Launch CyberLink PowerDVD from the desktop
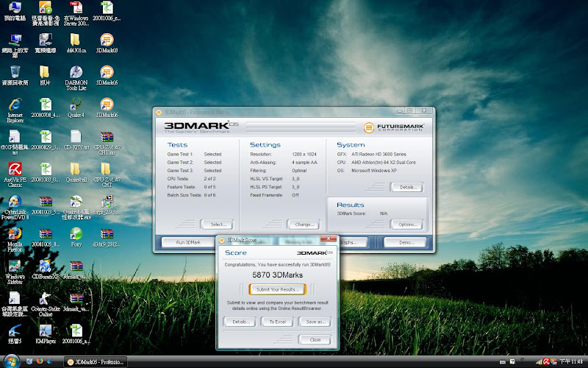Viewport: 588px width, 368px height. tap(14, 202)
